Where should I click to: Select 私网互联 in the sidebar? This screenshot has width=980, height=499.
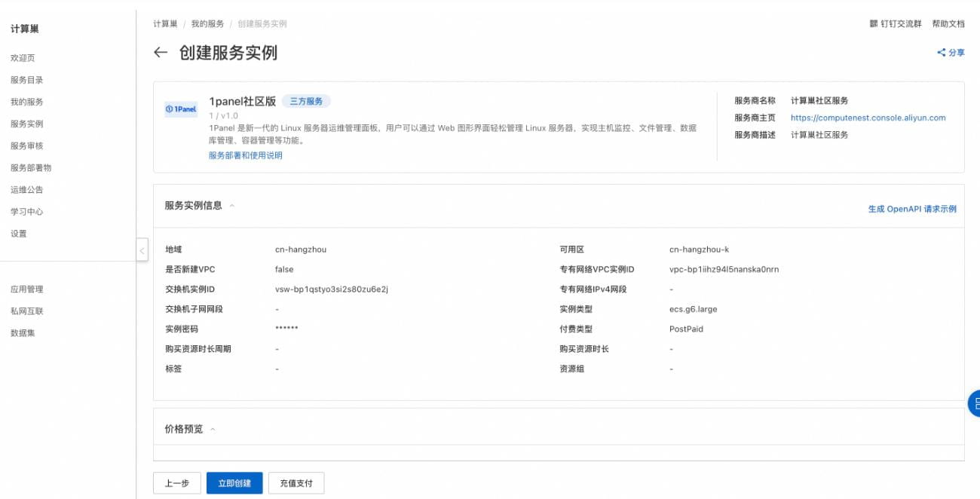pos(26,311)
